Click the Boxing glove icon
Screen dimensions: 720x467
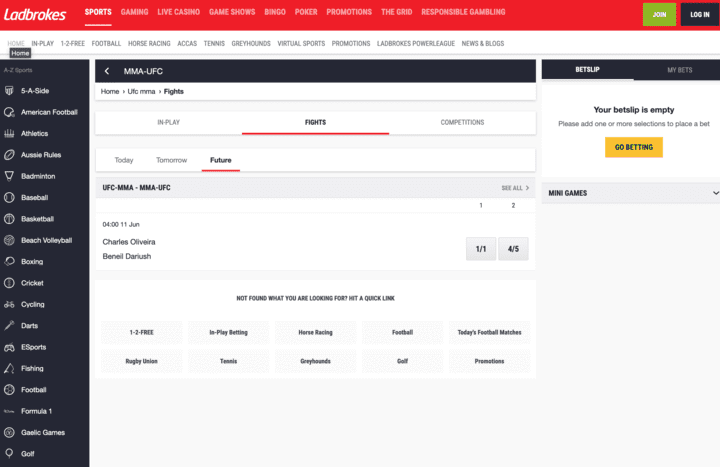9,261
